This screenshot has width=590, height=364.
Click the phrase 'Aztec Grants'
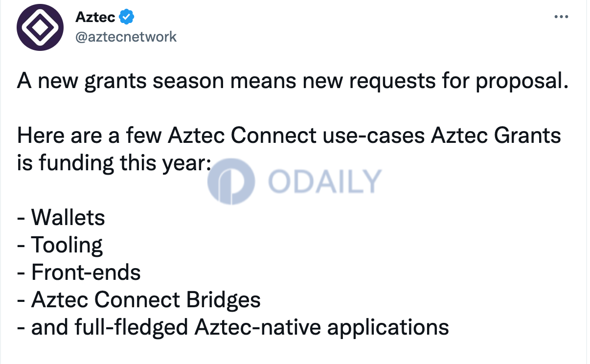pos(496,135)
